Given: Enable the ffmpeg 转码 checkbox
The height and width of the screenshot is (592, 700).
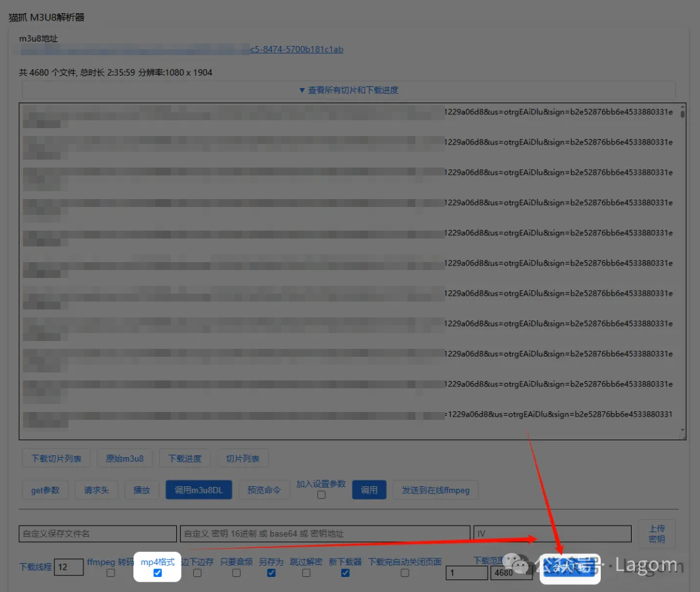Looking at the screenshot, I should point(110,573).
